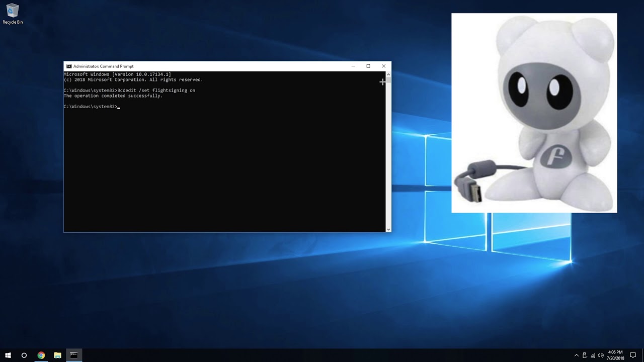The height and width of the screenshot is (362, 644).
Task: Click the Show Desktop sliver at taskbar end
Action: 642,355
